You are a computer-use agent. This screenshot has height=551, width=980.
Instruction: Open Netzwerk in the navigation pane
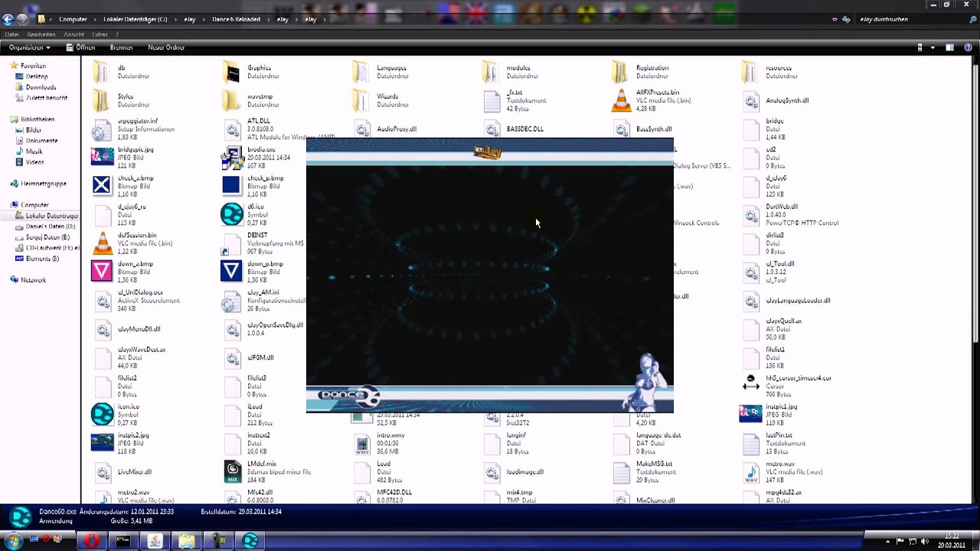(x=33, y=280)
